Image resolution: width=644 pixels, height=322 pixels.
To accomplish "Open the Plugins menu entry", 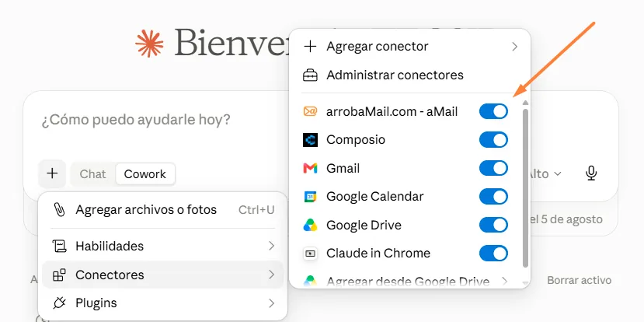I will pyautogui.click(x=162, y=303).
